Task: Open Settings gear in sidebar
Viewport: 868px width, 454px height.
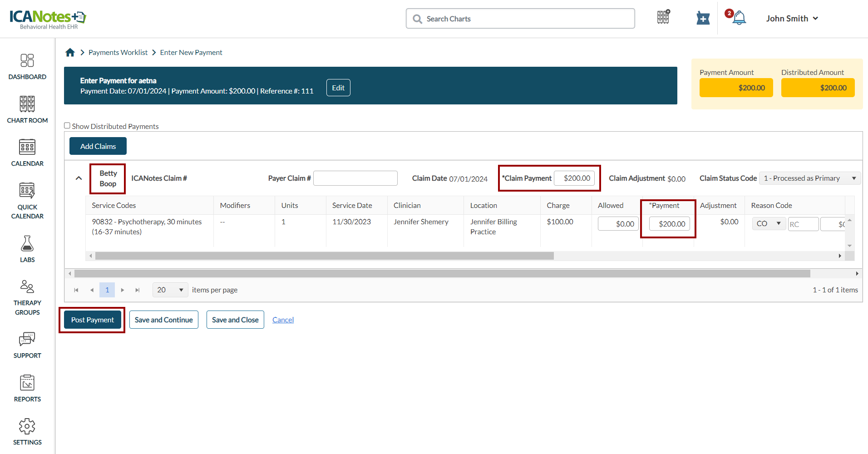Action: click(x=27, y=431)
